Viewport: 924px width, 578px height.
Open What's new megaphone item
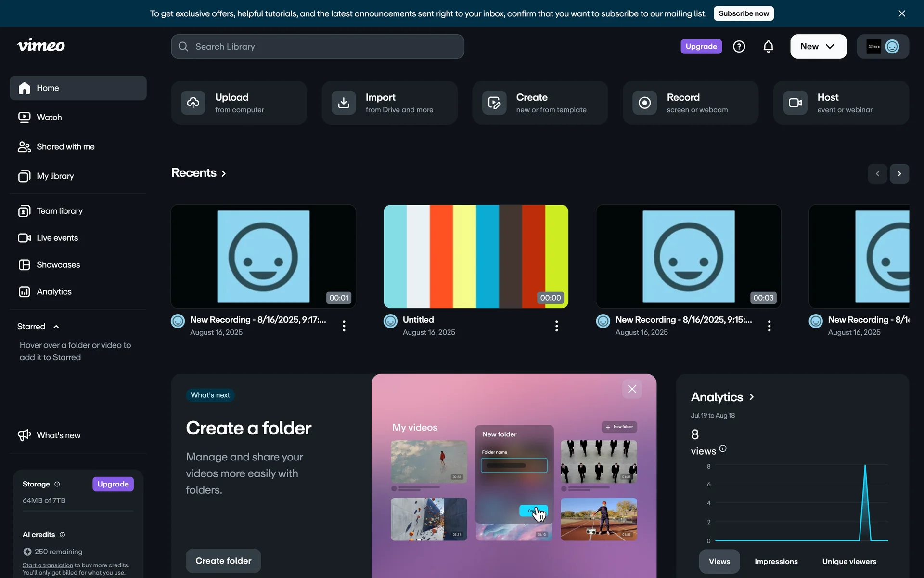(x=58, y=435)
